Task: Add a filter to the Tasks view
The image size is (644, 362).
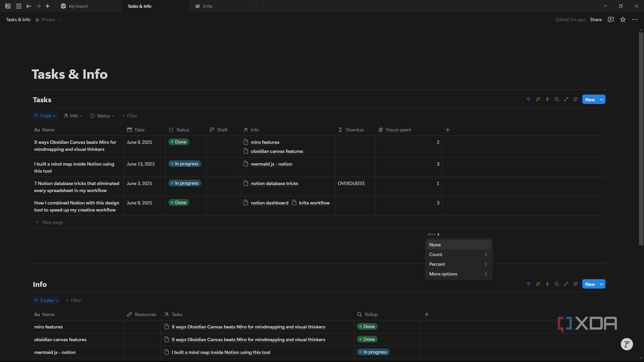Action: [130, 116]
